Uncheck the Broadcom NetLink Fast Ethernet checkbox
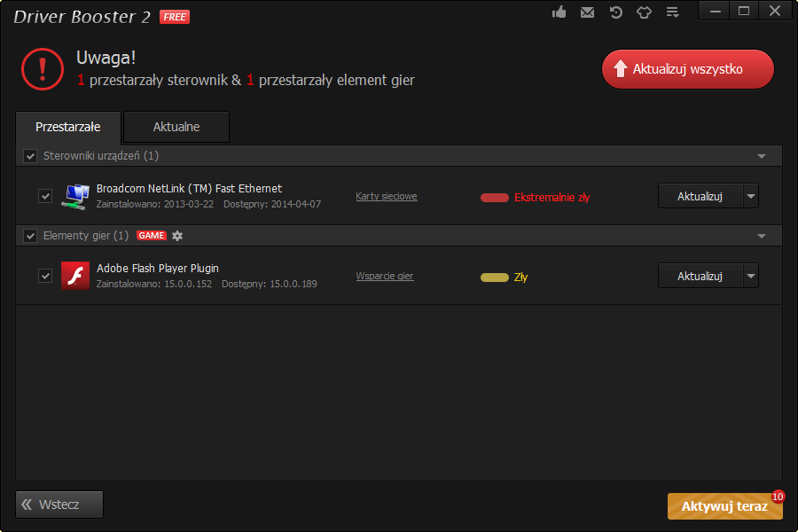 pyautogui.click(x=45, y=196)
